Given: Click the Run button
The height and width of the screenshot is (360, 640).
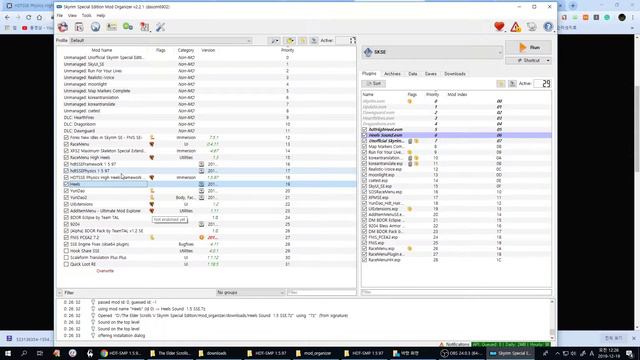Looking at the screenshot, I should (x=529, y=47).
